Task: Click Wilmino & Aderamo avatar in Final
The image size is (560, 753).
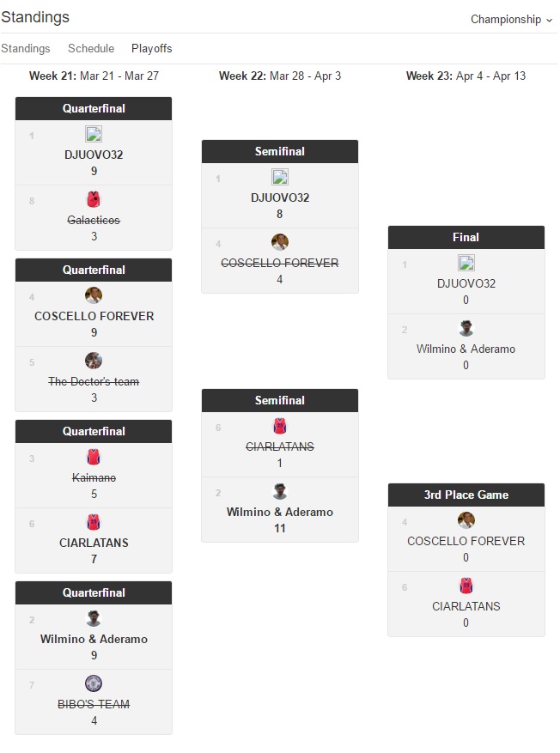Action: pos(466,328)
